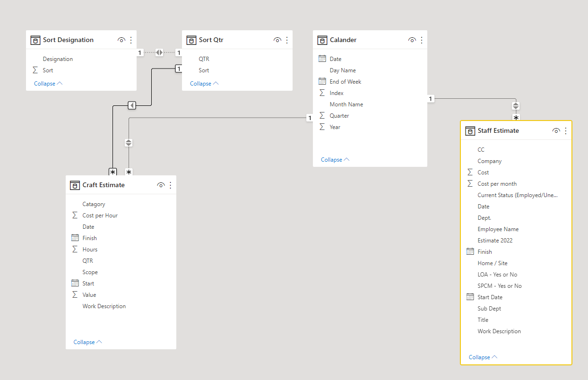
Task: Select the Designation field
Action: [58, 59]
